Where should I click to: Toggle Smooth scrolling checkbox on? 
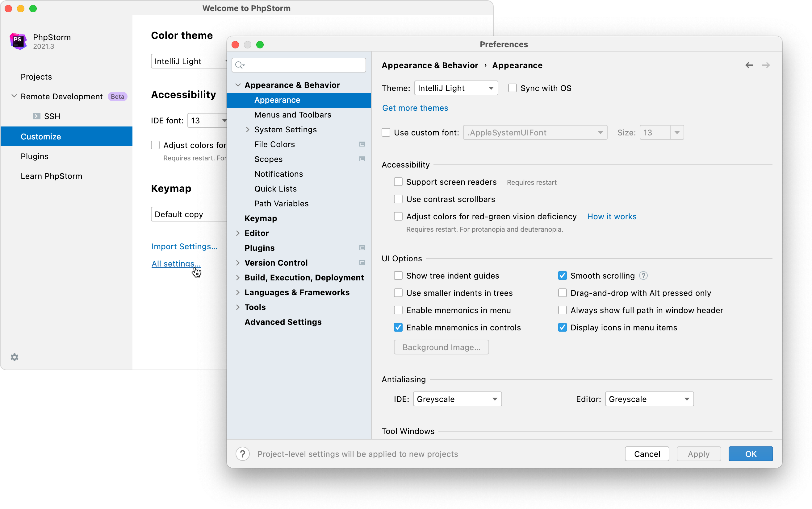coord(561,275)
